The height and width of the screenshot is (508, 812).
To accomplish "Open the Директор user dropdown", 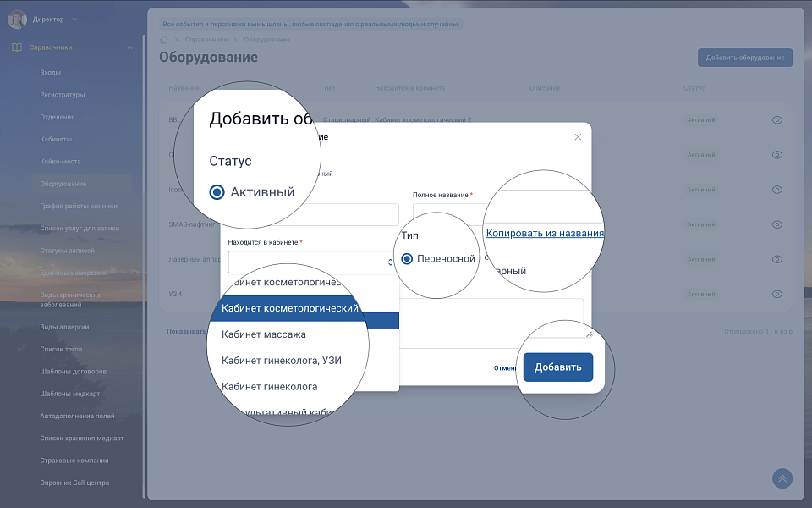I will [74, 19].
